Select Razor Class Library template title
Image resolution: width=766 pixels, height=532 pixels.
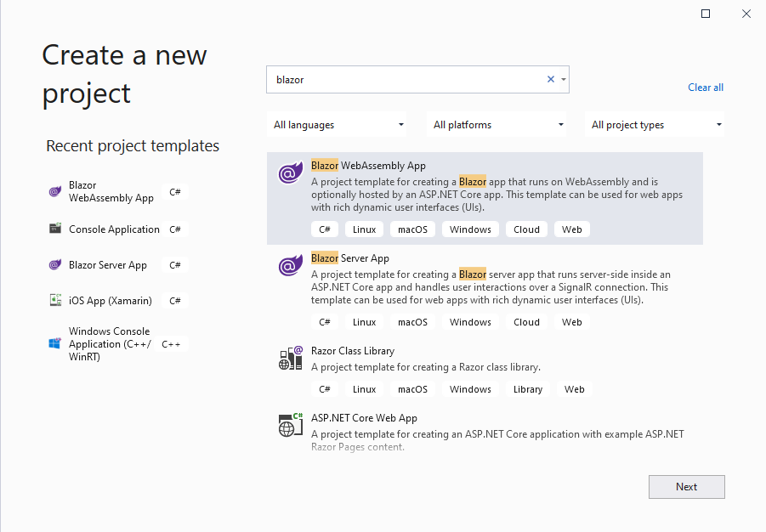tap(353, 351)
